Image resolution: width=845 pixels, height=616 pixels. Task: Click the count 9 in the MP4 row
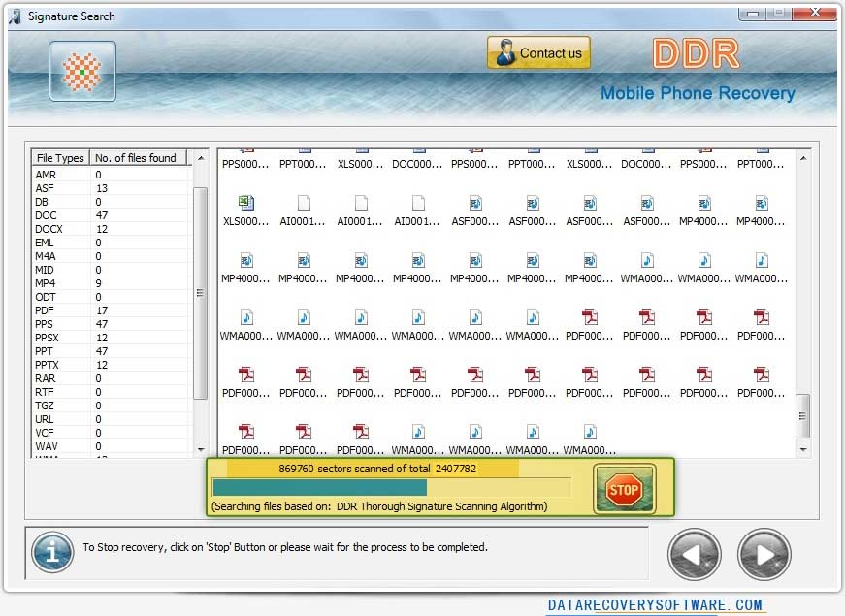pyautogui.click(x=98, y=283)
